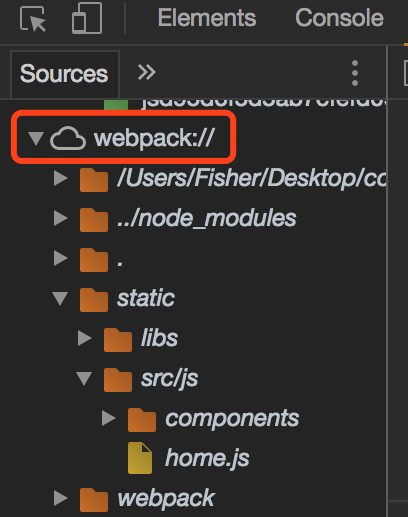
Task: Expand the bottom webpack folder arrow
Action: click(x=60, y=498)
